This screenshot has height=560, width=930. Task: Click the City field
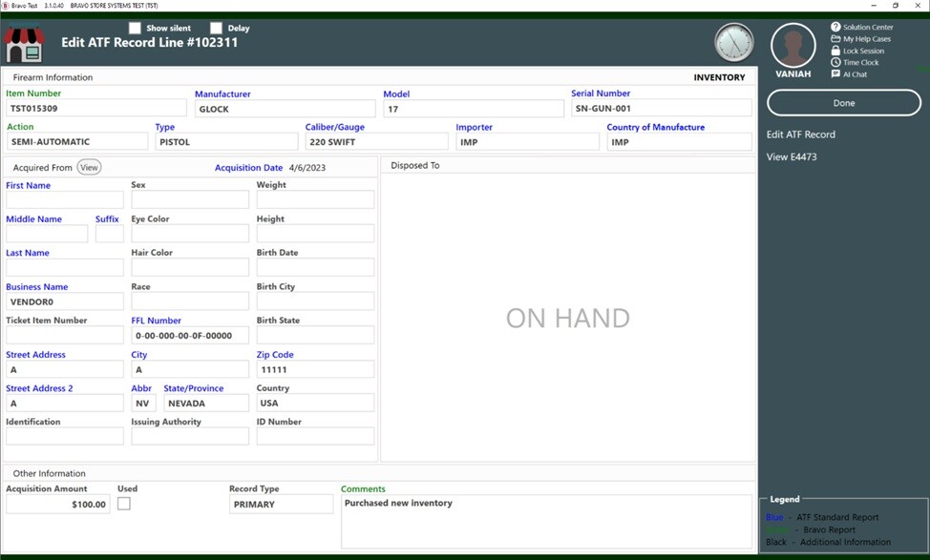click(x=190, y=369)
